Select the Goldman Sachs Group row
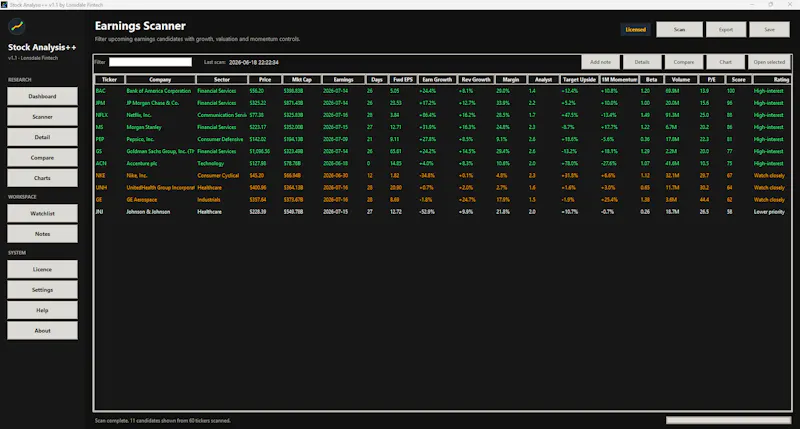Screen dimensions: 800x429 (x=443, y=152)
